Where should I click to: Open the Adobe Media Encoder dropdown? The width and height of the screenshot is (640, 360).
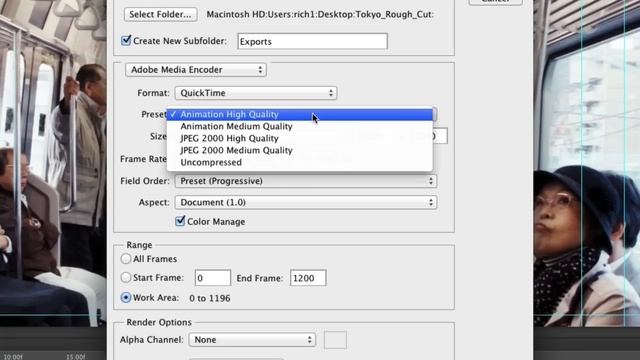196,70
